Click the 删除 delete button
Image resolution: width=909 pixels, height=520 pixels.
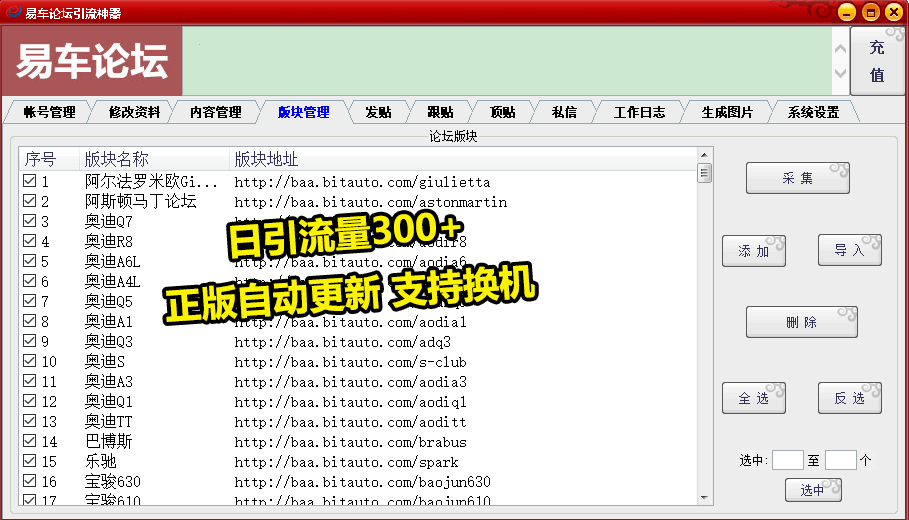click(x=801, y=322)
